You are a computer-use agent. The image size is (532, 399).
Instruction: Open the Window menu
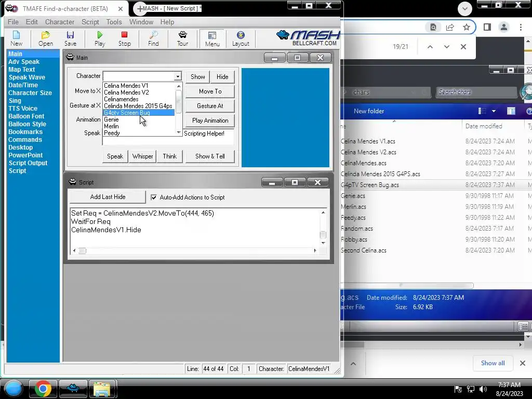coord(141,22)
